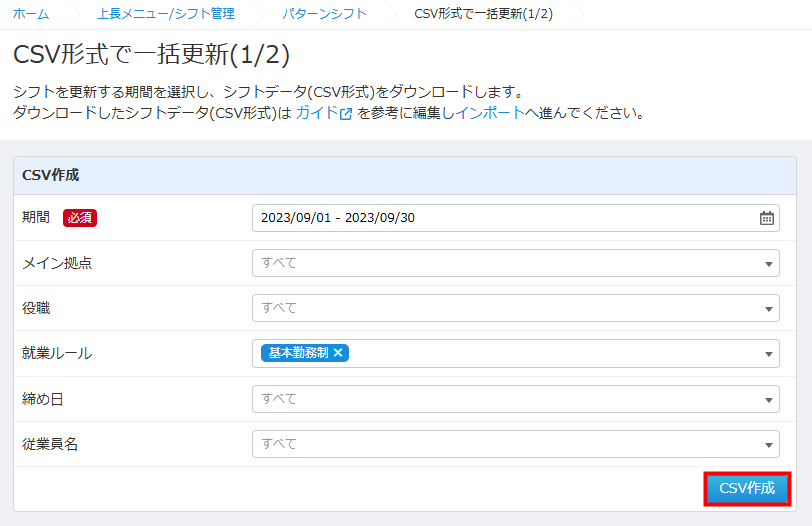
Task: Go to ホーム in the breadcrumb
Action: pos(30,14)
